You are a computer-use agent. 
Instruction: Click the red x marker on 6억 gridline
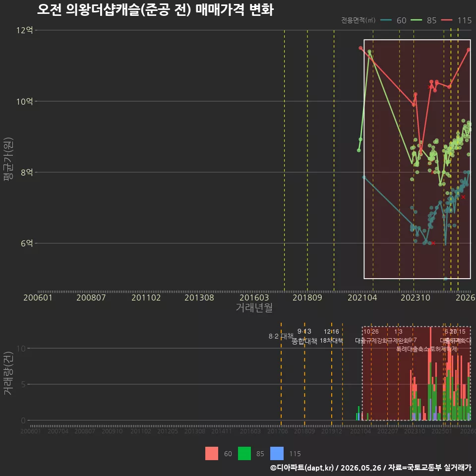click(x=433, y=243)
